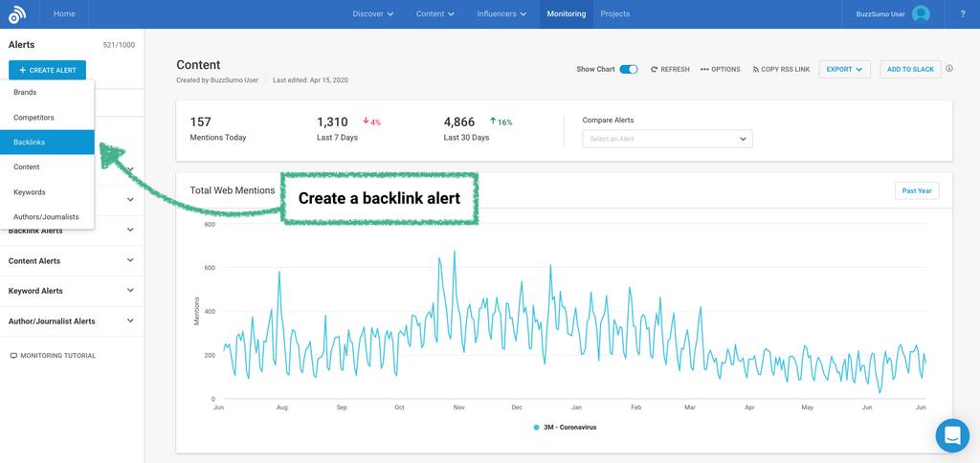Click Copy RSS Link
Viewport: 980px width, 463px height.
coord(781,70)
